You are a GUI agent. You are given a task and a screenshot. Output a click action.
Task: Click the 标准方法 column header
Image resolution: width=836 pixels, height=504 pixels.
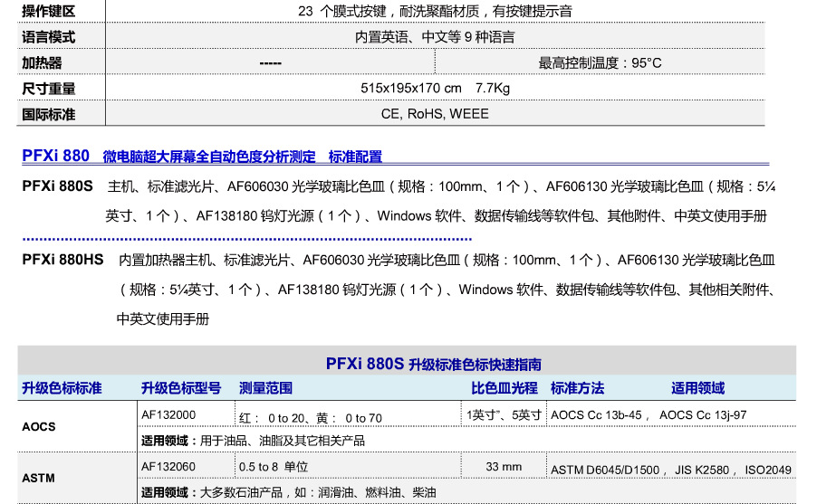[578, 388]
